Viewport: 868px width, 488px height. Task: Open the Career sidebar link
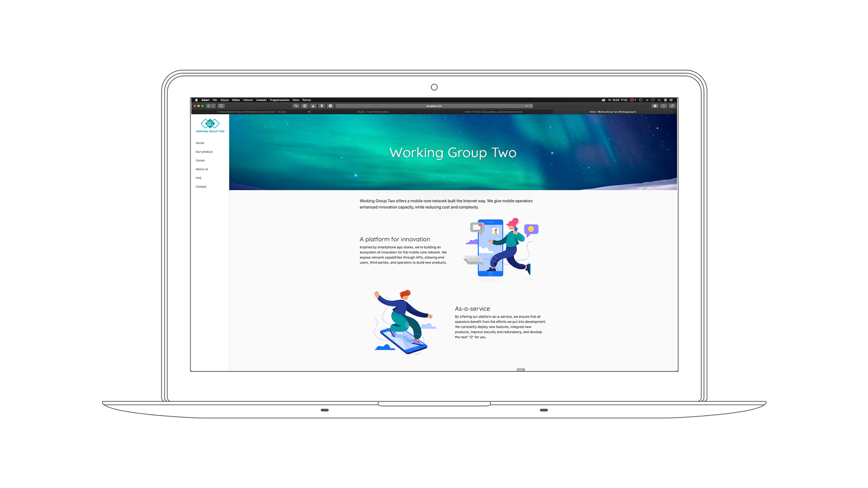[x=200, y=160]
